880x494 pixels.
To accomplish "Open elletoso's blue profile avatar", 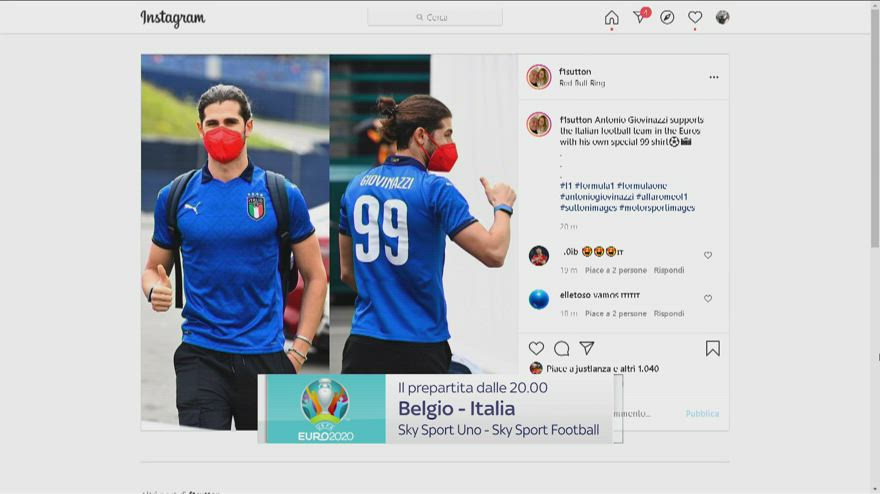I will coord(539,299).
